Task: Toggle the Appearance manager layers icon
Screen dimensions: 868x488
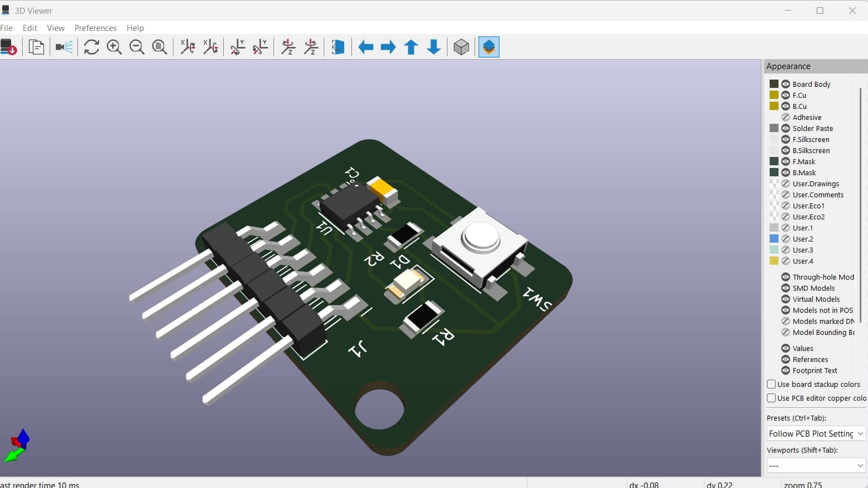Action: [489, 47]
